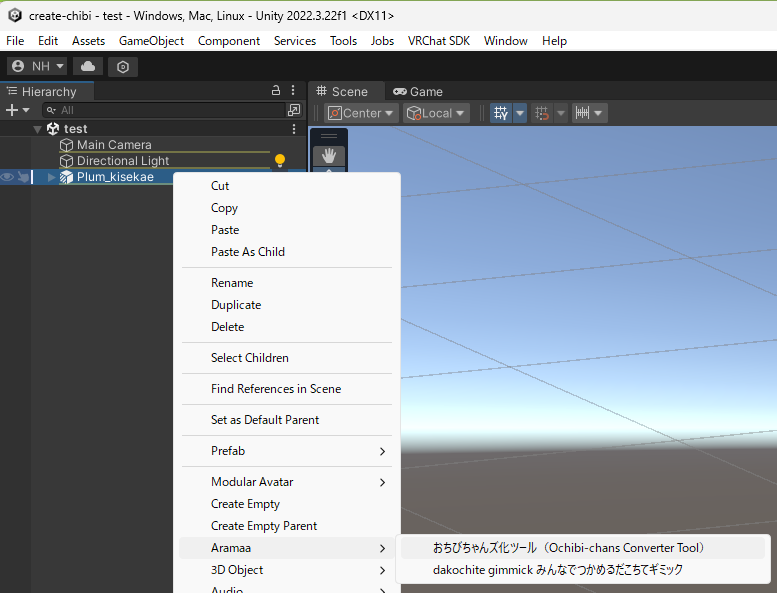Screen dimensions: 777x593
Task: Select dakochite gimmick submenu item
Action: click(583, 570)
